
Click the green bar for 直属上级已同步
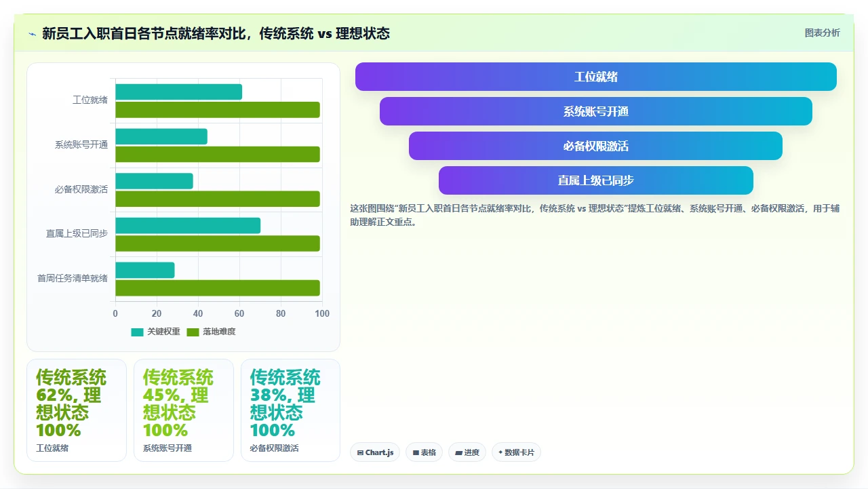coord(218,243)
